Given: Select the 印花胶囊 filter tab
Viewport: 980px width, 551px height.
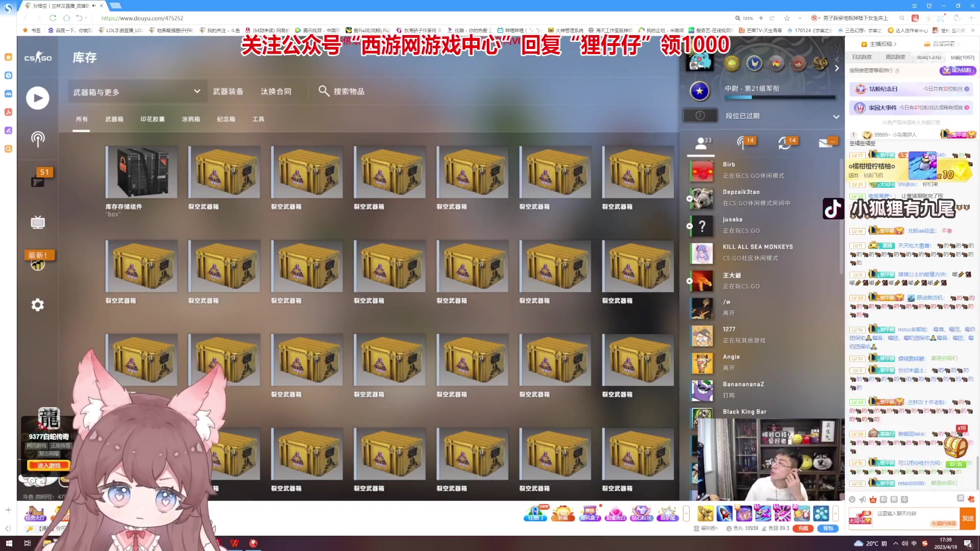Looking at the screenshot, I should point(153,119).
